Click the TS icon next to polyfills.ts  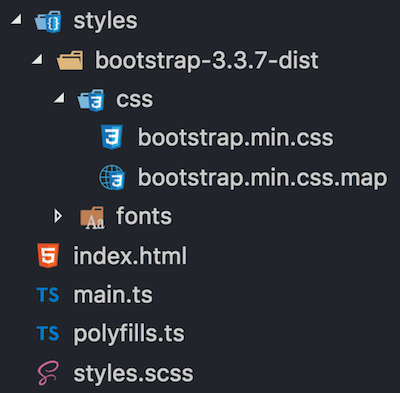[48, 333]
